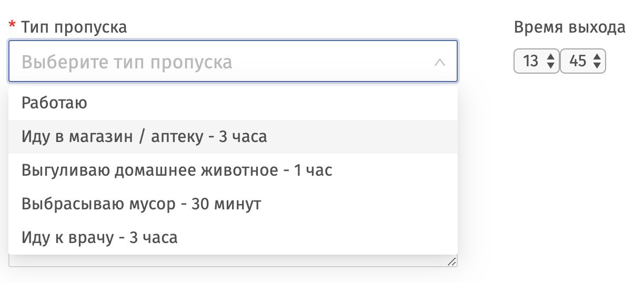Click the minute selector's up arrow
Viewport: 644px width, 283px height.
(597, 57)
